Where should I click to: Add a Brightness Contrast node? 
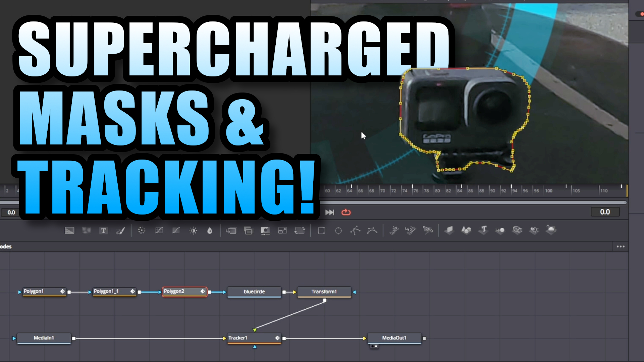[x=193, y=231]
